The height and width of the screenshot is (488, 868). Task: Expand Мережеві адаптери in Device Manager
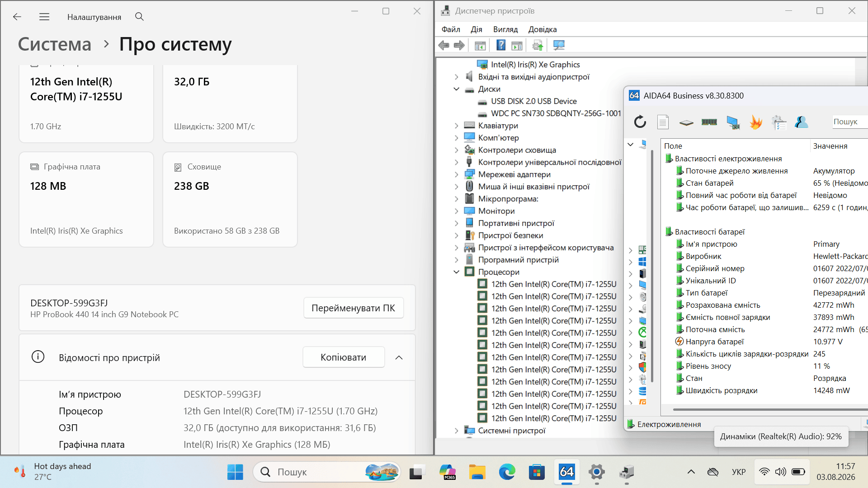(456, 174)
